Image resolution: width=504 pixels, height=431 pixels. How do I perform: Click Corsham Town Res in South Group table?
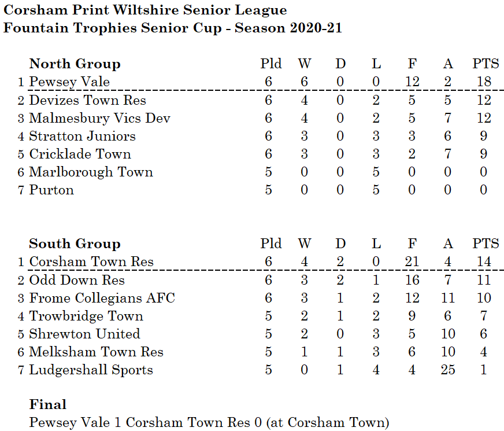click(x=91, y=261)
